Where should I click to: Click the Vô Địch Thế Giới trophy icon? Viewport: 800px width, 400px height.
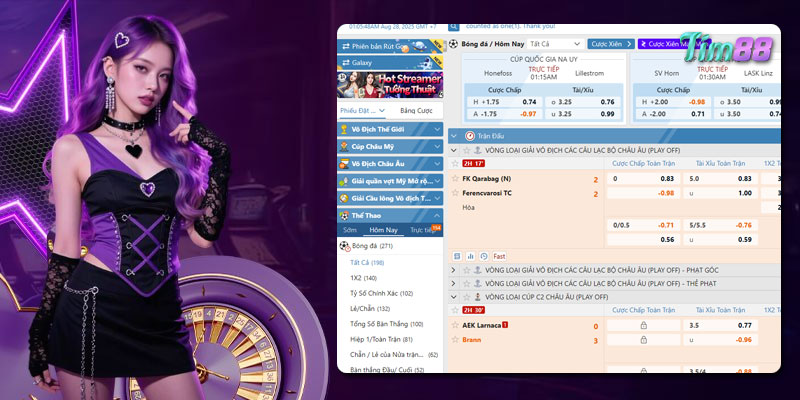[x=344, y=129]
